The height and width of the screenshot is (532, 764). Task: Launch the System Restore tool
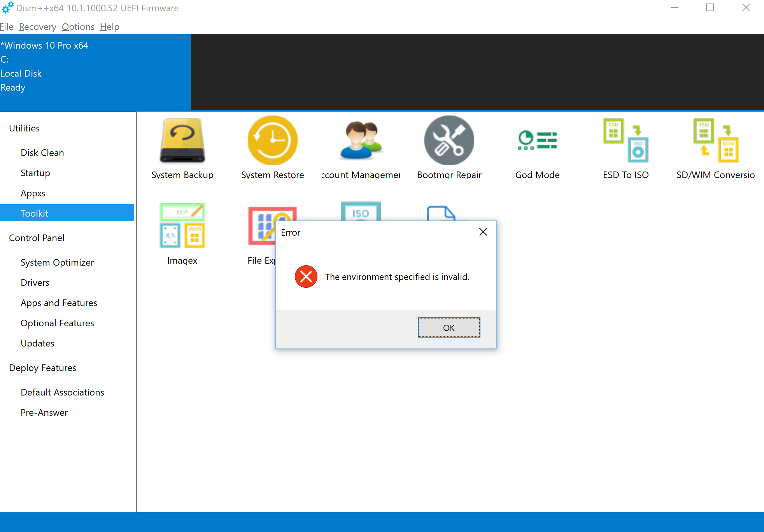coord(272,148)
